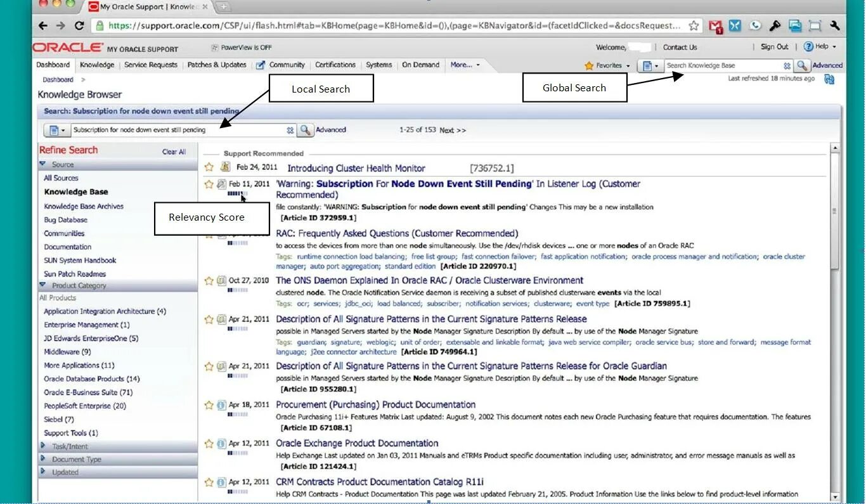866x504 pixels.
Task: Click the global search magnifier button
Action: (x=803, y=65)
